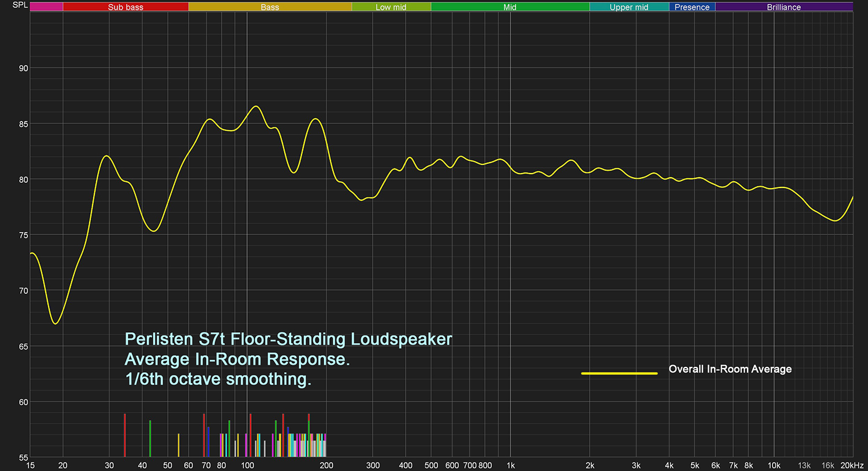Click the tall red marker between 30 and 40 Hz

click(x=124, y=435)
